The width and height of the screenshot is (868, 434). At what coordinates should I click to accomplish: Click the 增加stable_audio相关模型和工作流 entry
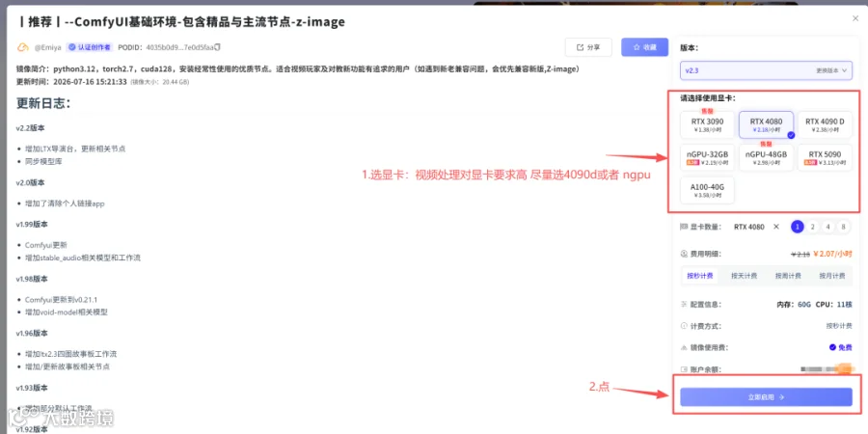point(83,258)
